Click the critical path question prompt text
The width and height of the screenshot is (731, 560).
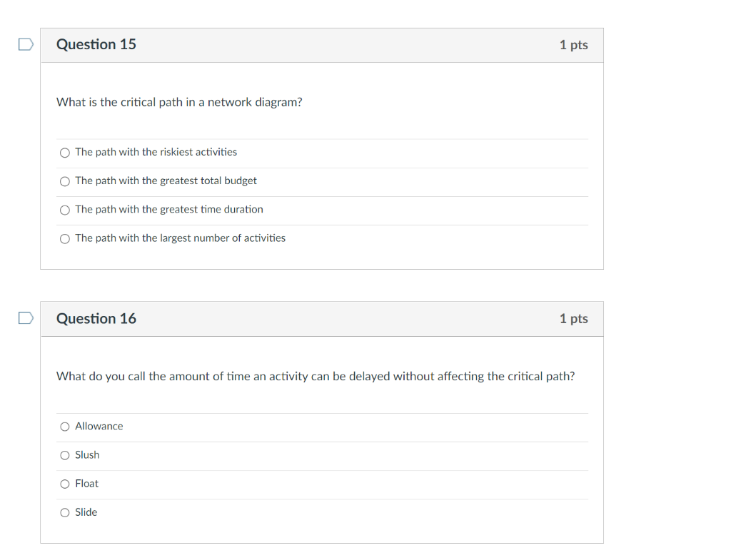178,102
